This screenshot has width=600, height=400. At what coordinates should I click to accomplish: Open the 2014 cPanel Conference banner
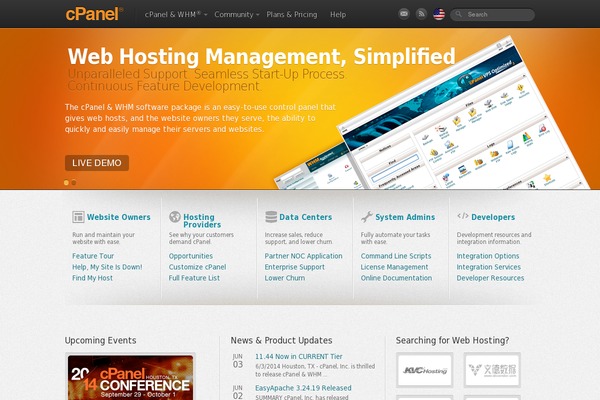pos(130,377)
